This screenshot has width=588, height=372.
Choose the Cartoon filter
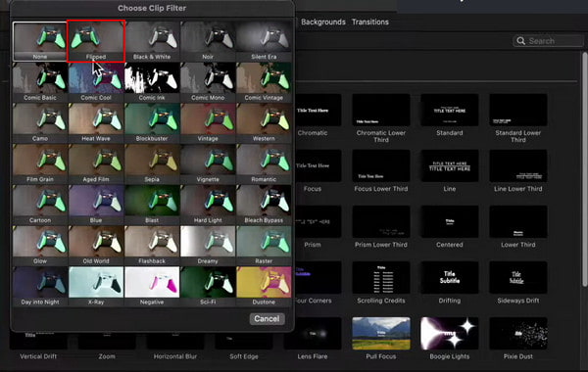click(x=40, y=205)
